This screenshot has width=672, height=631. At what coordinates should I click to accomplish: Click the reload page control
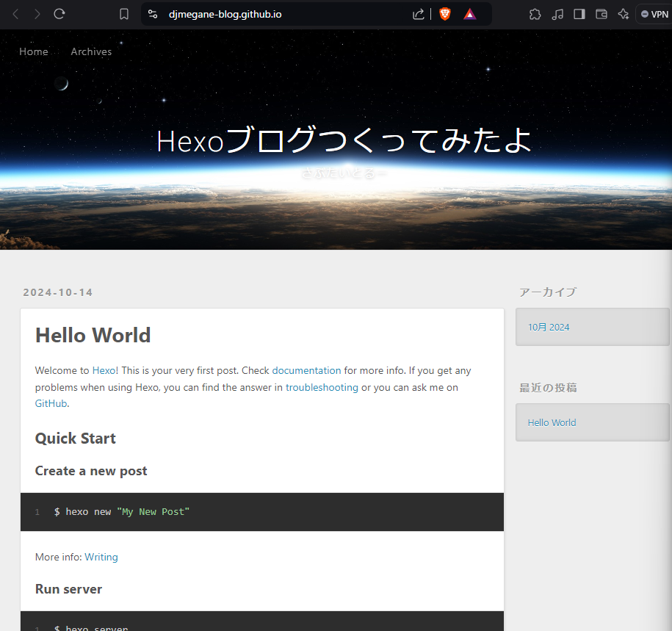59,13
